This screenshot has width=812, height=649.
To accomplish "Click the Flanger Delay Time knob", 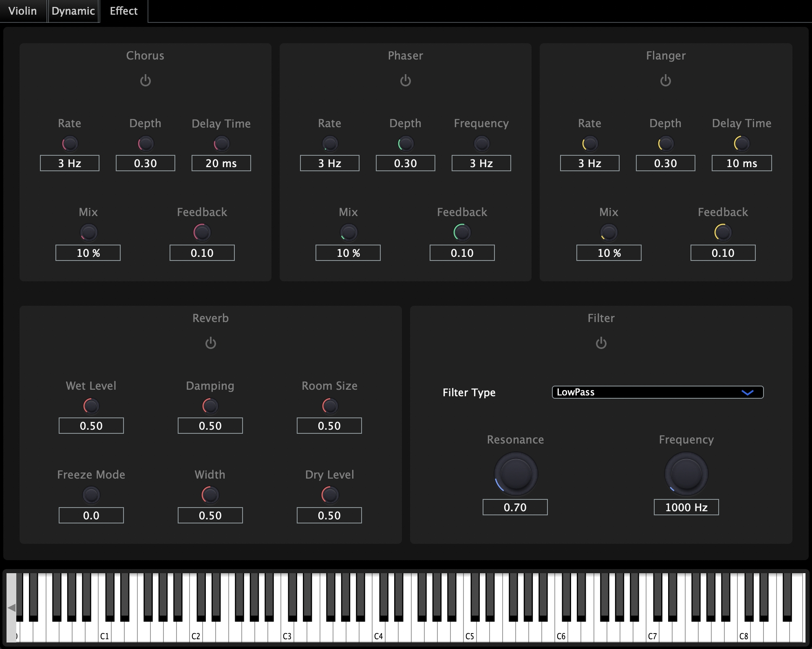I will pos(741,143).
